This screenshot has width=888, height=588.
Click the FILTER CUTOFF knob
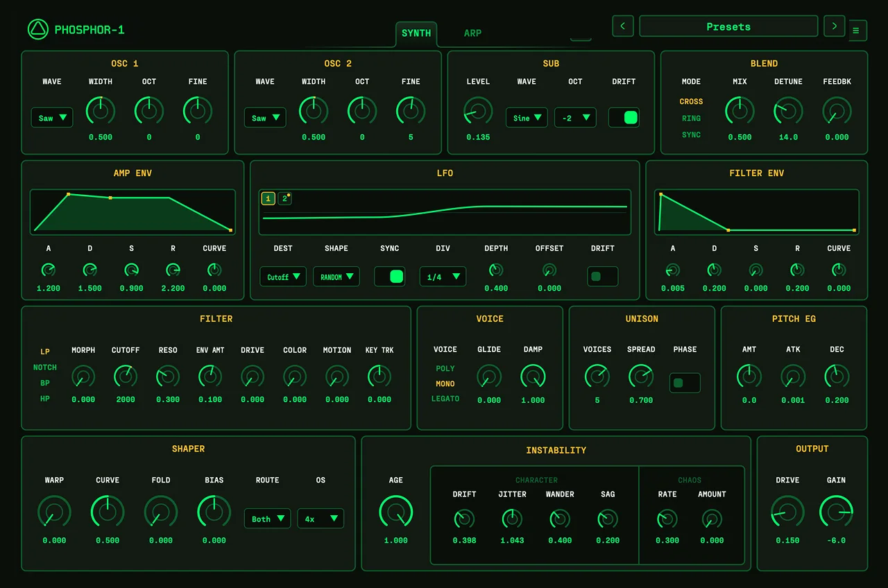(126, 377)
